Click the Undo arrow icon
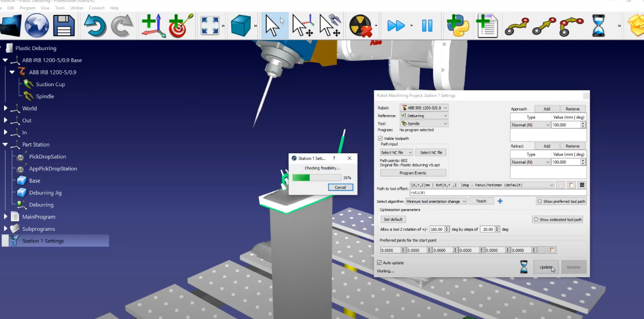This screenshot has width=644, height=319. [x=95, y=25]
